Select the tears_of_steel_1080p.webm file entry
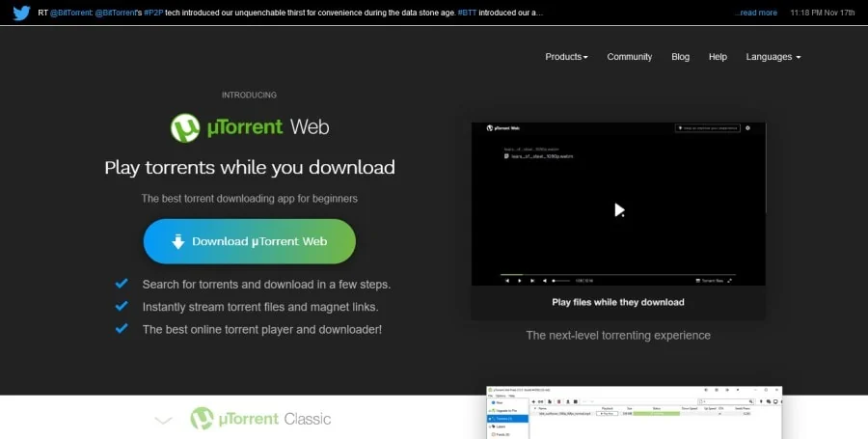The width and height of the screenshot is (868, 439). pos(538,156)
